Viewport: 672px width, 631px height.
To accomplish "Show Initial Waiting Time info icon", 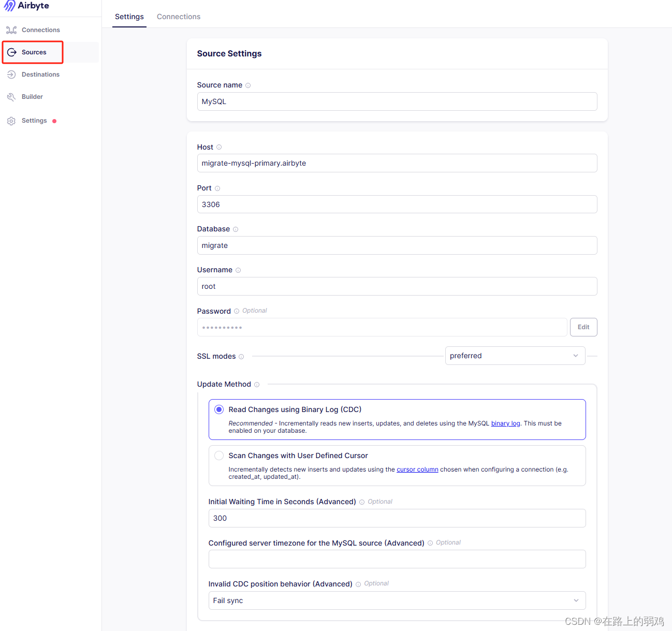I will [x=362, y=502].
